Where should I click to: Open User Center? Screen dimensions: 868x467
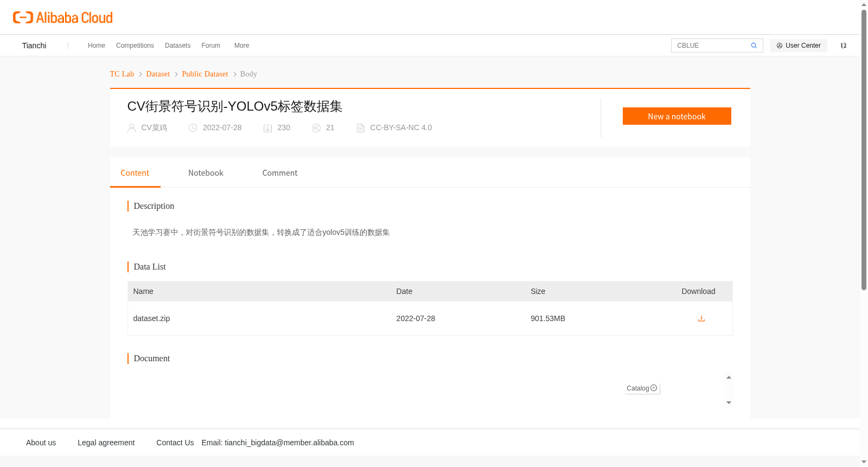[x=799, y=46]
